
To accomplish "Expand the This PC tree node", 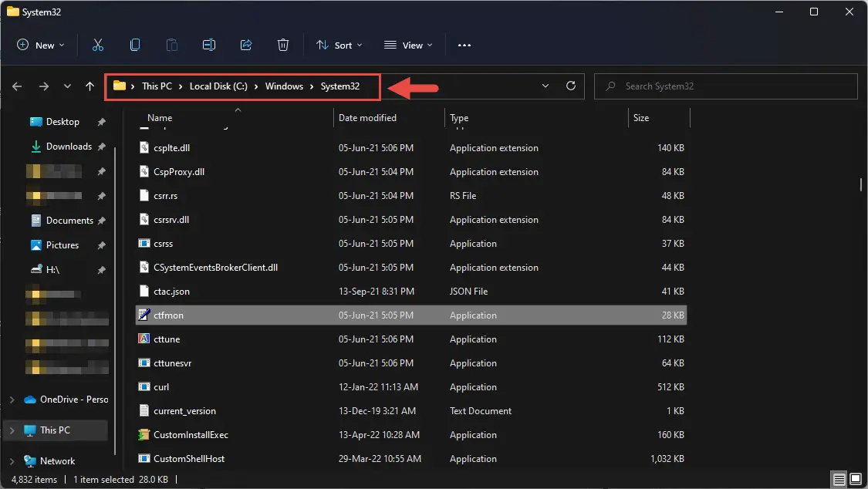I will pyautogui.click(x=12, y=430).
